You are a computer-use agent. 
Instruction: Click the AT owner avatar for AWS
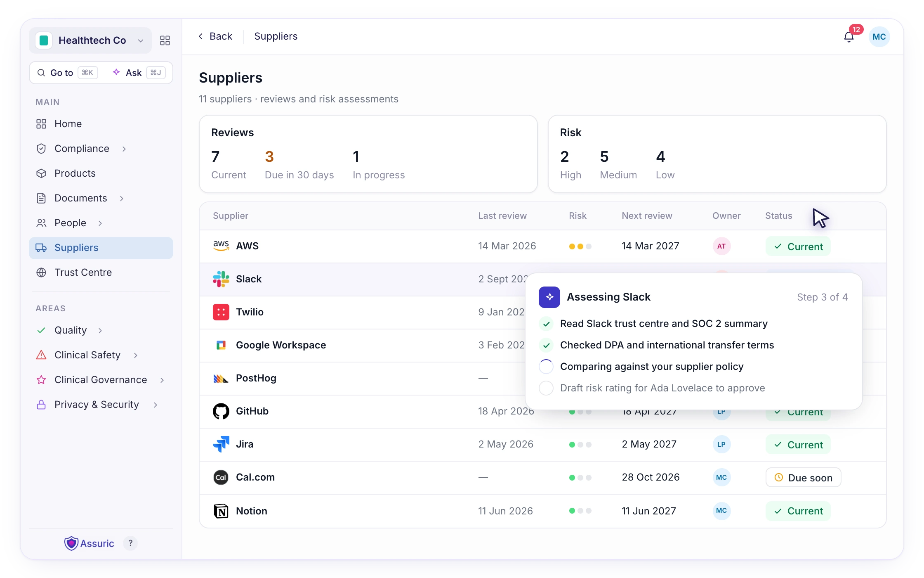point(721,246)
